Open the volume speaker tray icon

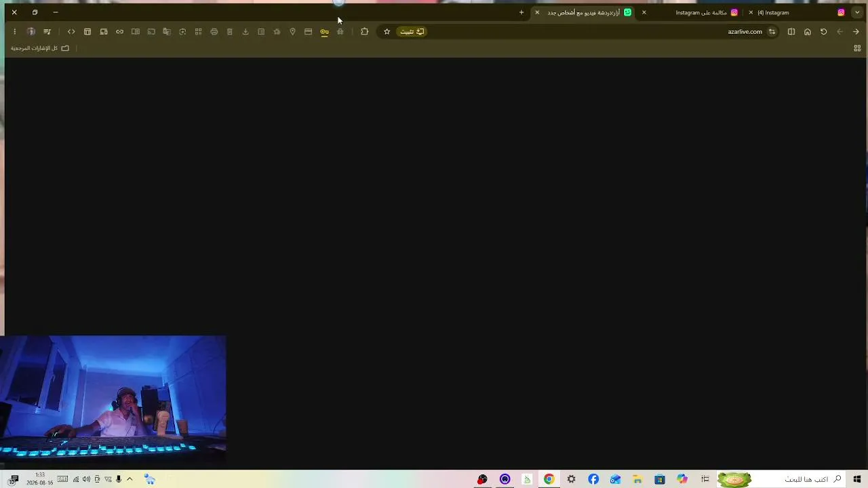tap(86, 479)
